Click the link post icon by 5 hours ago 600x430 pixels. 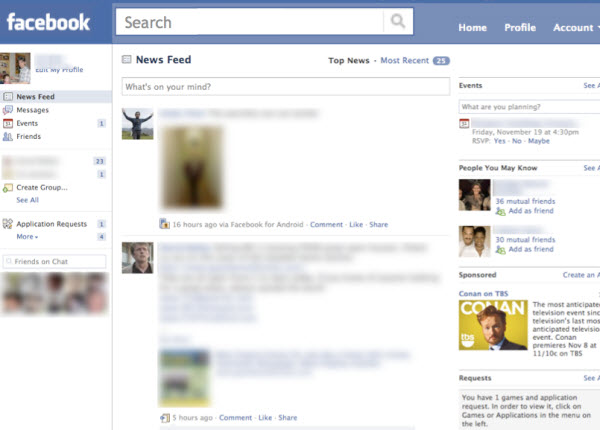point(165,418)
